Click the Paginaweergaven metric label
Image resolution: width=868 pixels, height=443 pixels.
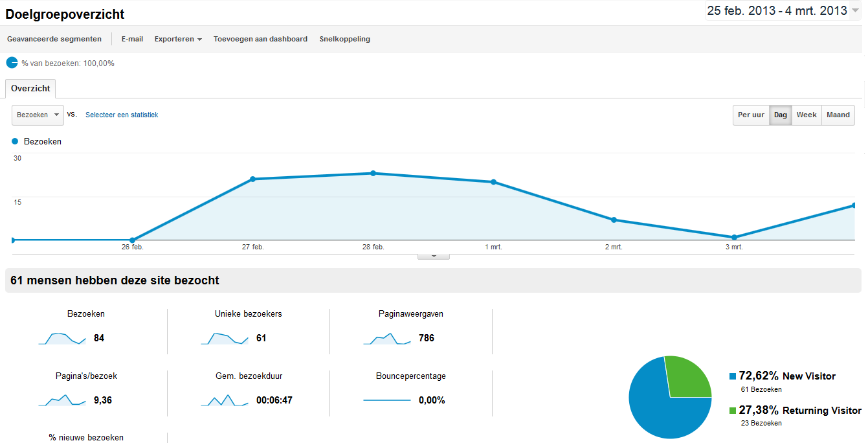(x=411, y=314)
